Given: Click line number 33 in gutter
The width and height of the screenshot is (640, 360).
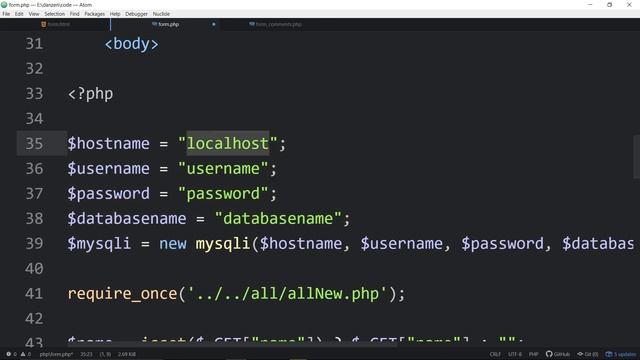Looking at the screenshot, I should pos(34,94).
